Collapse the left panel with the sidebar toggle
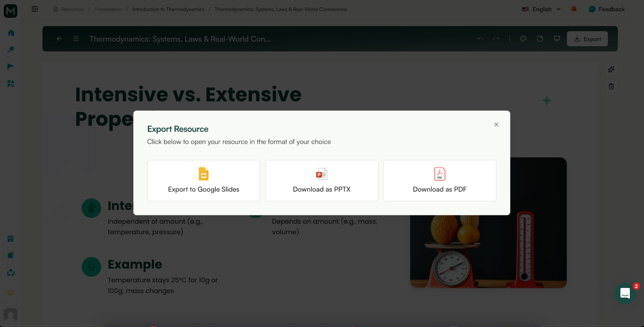The image size is (644, 327). 35,9
